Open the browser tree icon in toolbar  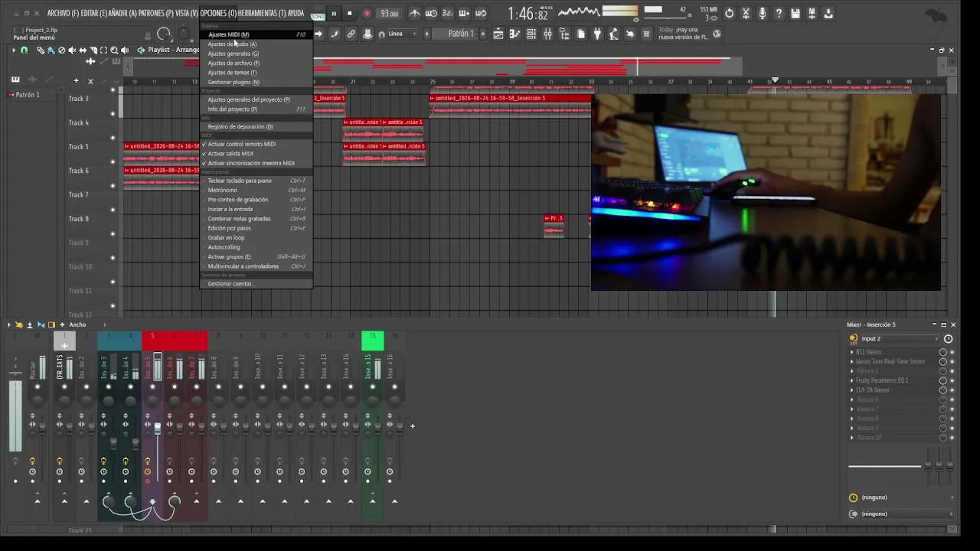[x=565, y=34]
